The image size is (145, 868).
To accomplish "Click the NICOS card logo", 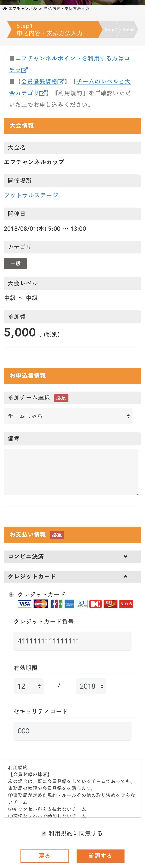I will [126, 604].
